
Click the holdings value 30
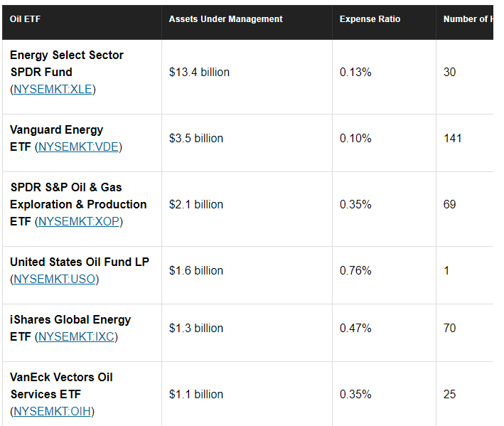(x=450, y=72)
